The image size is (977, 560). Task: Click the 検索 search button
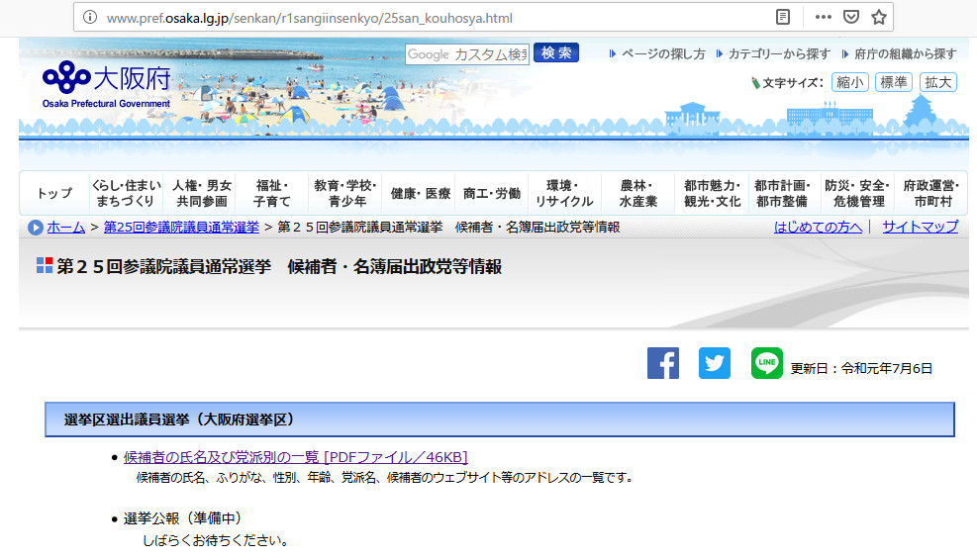[556, 53]
